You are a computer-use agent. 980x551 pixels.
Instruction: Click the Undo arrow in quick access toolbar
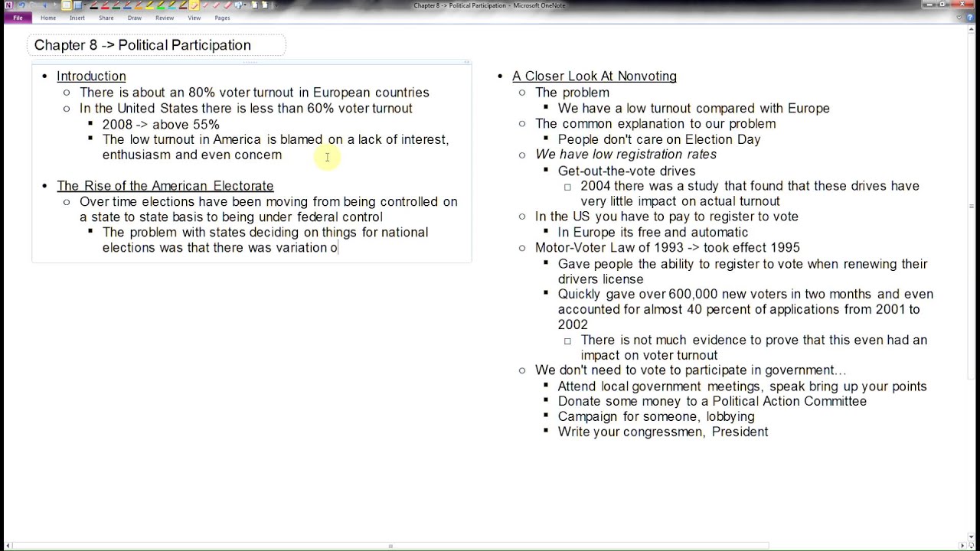tap(22, 5)
